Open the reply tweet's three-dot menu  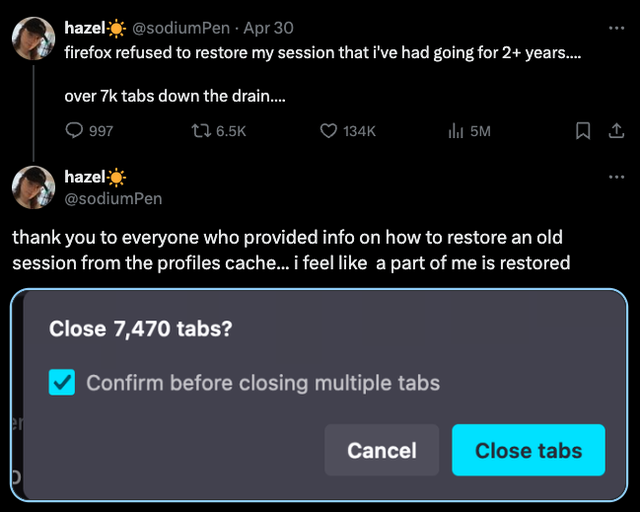click(x=616, y=177)
